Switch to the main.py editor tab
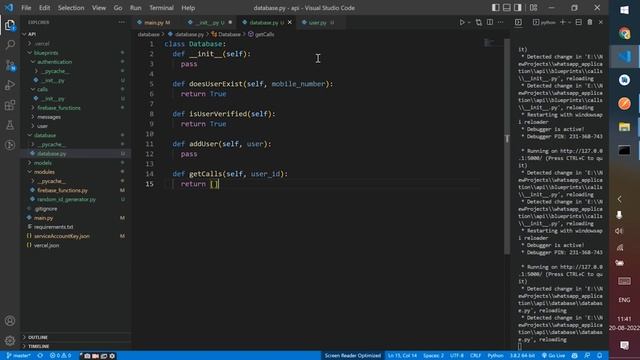This screenshot has height=360, width=640. (x=157, y=22)
